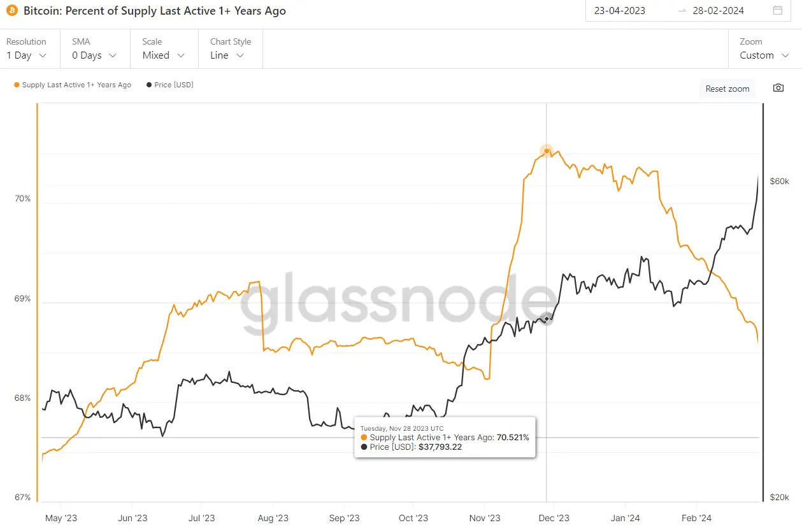The height and width of the screenshot is (532, 802).
Task: Expand the Scale dropdown showing Mixed
Action: coord(162,55)
